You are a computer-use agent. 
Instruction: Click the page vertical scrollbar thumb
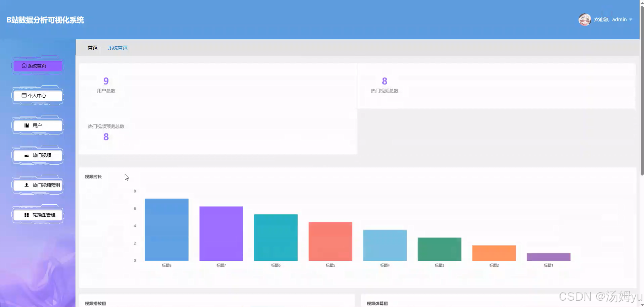(x=642, y=91)
